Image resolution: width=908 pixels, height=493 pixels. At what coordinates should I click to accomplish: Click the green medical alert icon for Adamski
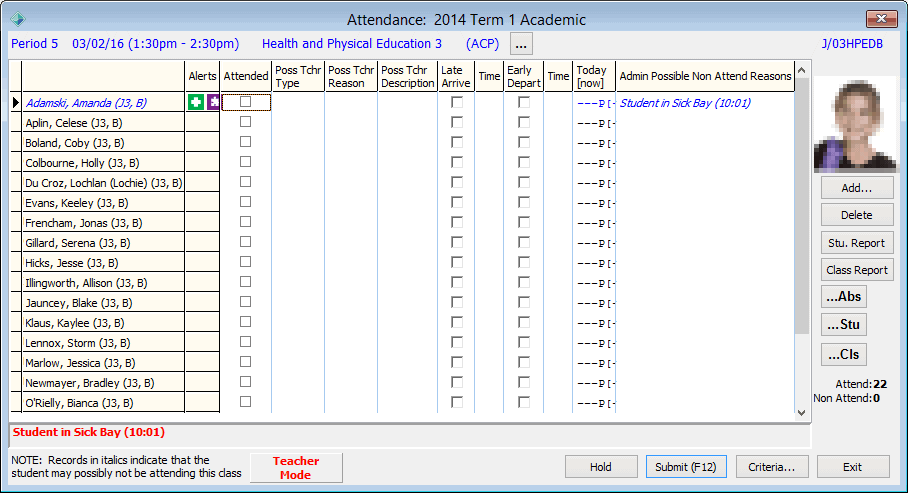click(x=196, y=103)
